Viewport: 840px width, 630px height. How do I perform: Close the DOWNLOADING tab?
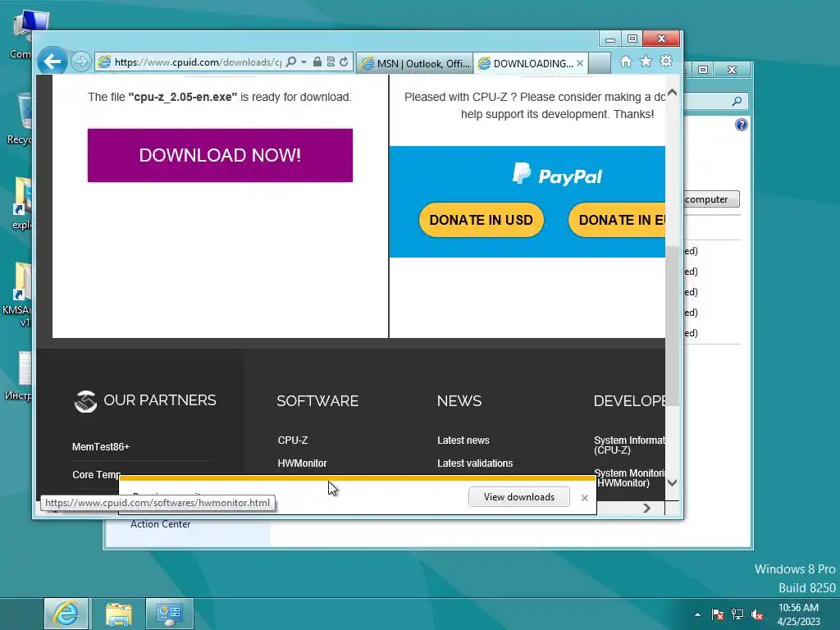pos(580,63)
